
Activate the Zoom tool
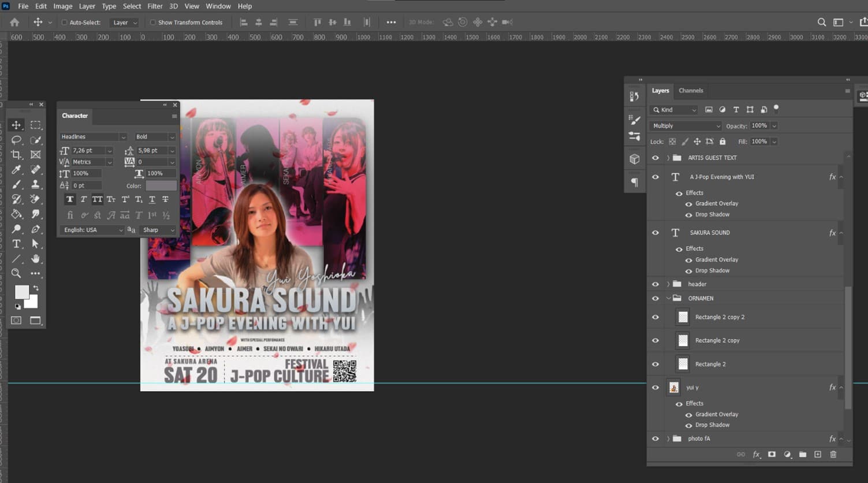point(17,273)
